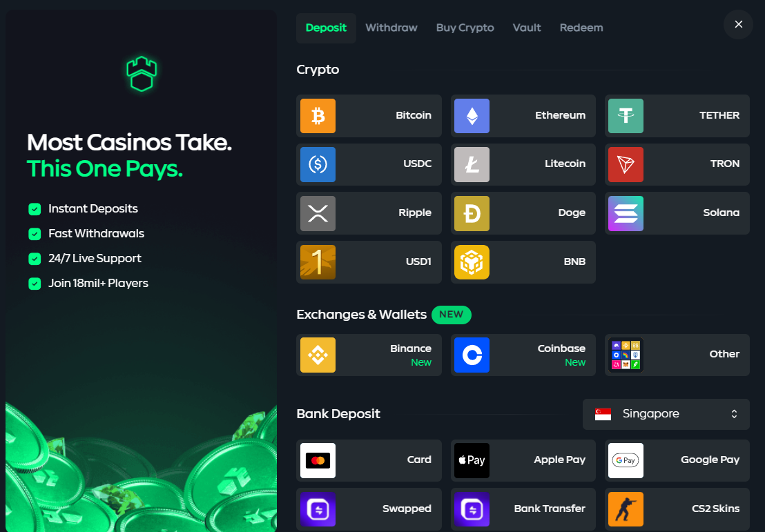765x532 pixels.
Task: Click the "24/7 Live Support" text
Action: (95, 259)
